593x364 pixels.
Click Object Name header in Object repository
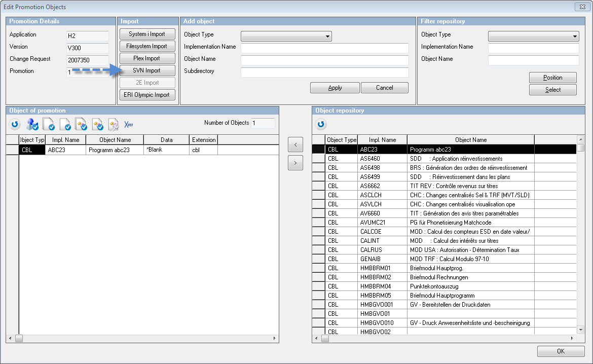[471, 139]
